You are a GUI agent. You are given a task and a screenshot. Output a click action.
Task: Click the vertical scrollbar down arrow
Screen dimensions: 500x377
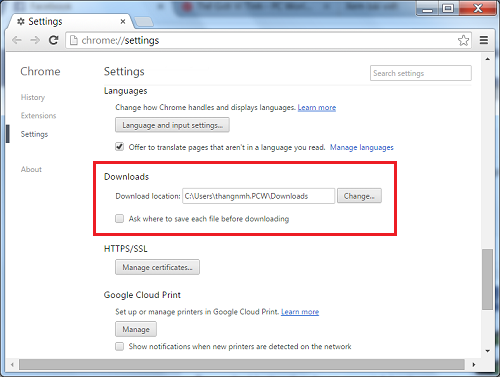pyautogui.click(x=488, y=351)
